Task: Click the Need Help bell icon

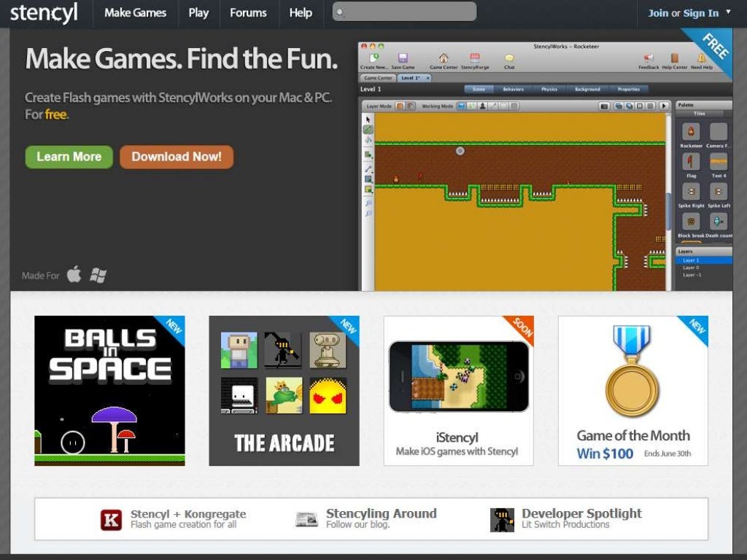Action: [702, 58]
